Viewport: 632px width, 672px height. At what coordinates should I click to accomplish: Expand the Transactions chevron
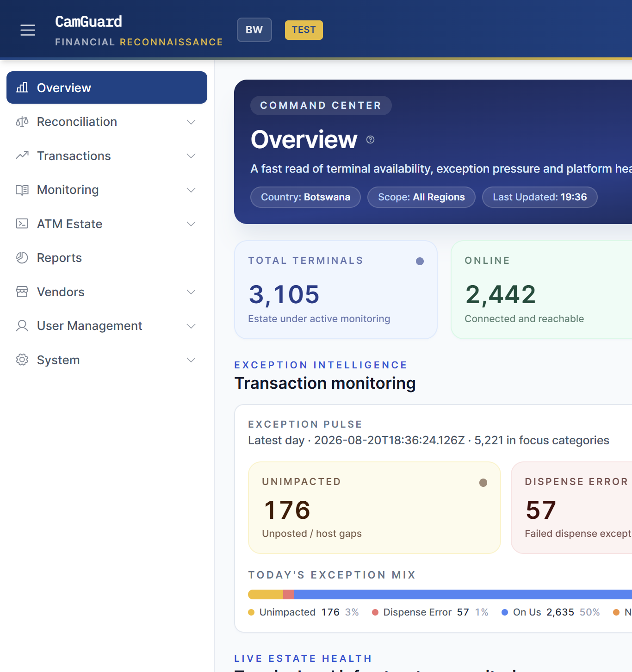click(x=191, y=156)
